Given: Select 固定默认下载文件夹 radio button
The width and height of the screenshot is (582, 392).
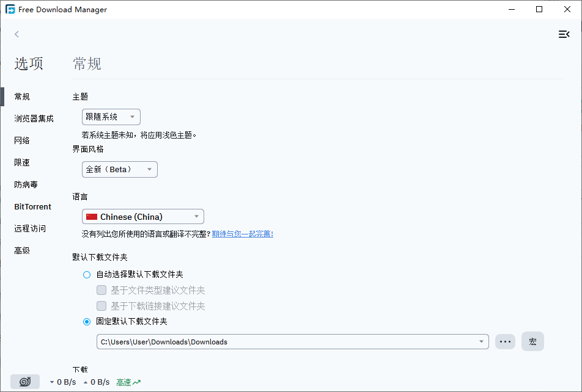Looking at the screenshot, I should pyautogui.click(x=87, y=322).
